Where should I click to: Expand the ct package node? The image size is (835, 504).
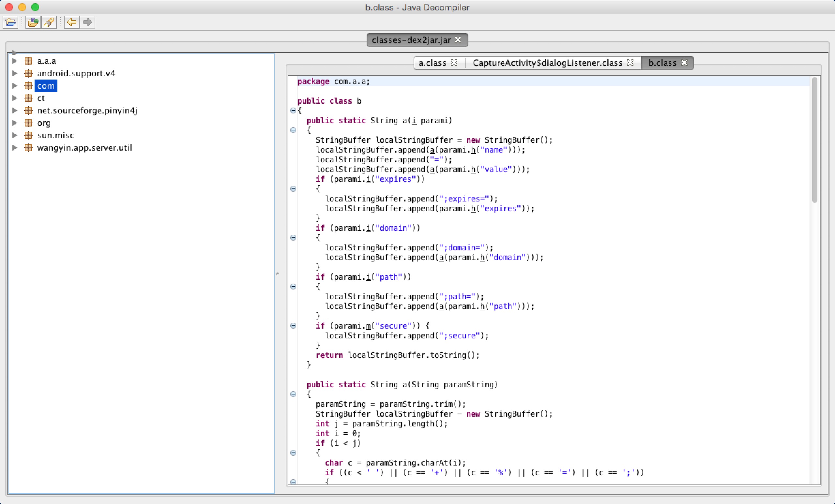point(15,98)
